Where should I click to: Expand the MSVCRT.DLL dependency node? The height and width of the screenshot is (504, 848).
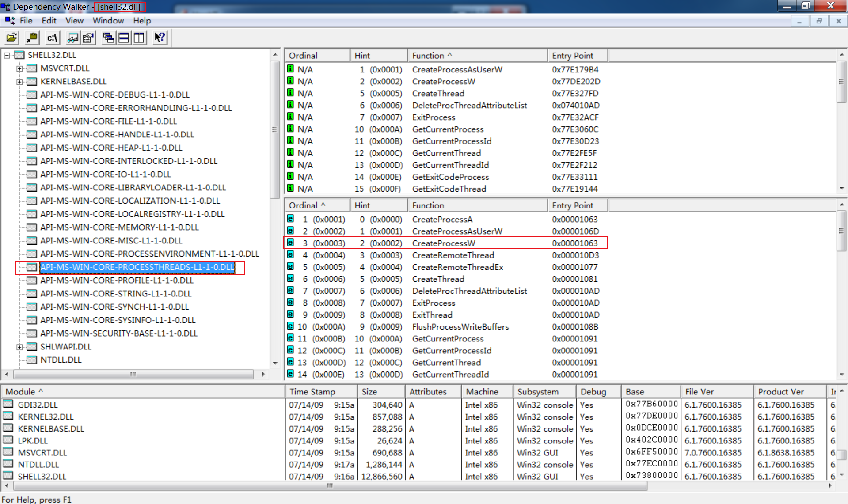click(x=19, y=68)
